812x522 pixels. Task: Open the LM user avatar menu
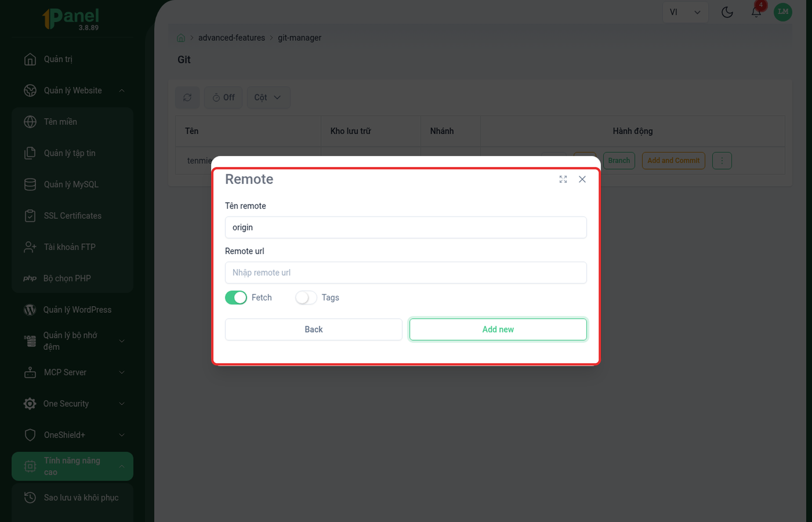point(783,12)
